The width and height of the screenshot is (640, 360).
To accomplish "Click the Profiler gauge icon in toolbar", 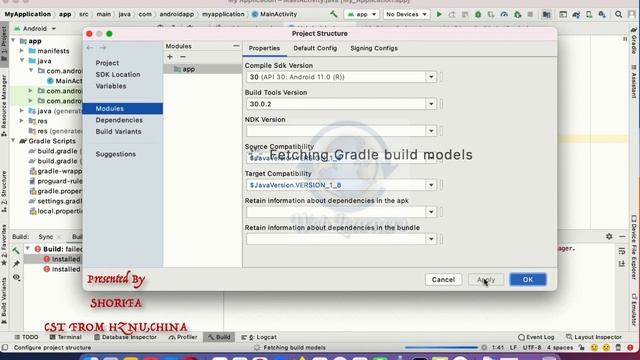I will pyautogui.click(x=504, y=14).
